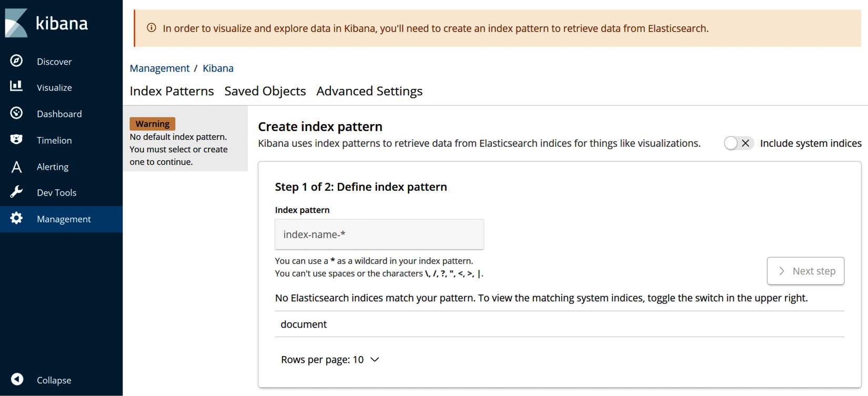The height and width of the screenshot is (396, 868).
Task: Collapse the sidebar via Collapse label
Action: click(x=54, y=380)
